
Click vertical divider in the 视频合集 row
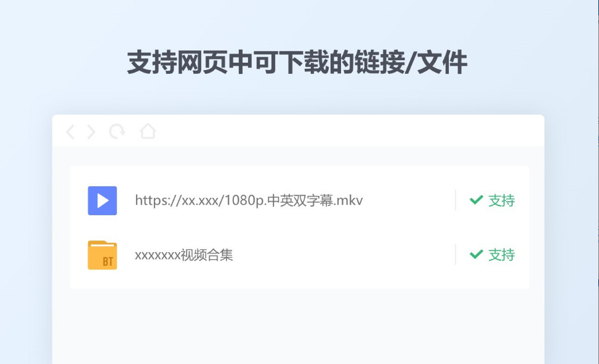tap(456, 255)
